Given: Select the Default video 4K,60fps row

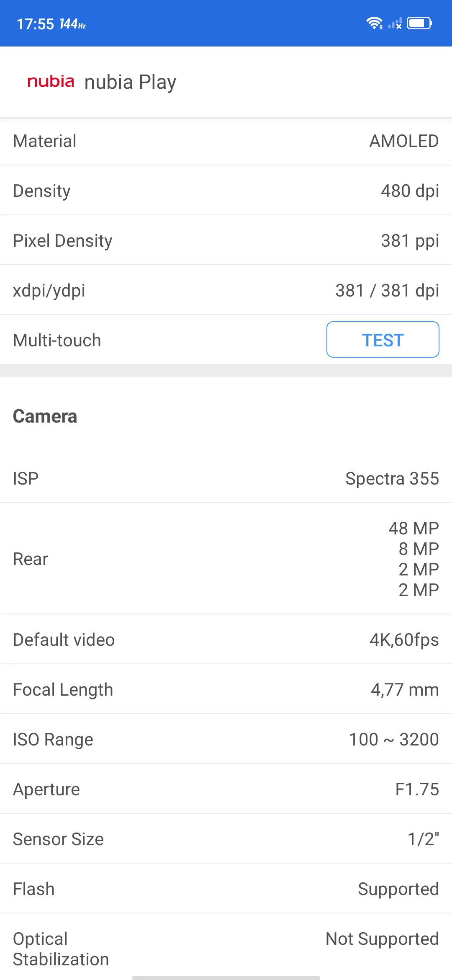Looking at the screenshot, I should pos(226,640).
